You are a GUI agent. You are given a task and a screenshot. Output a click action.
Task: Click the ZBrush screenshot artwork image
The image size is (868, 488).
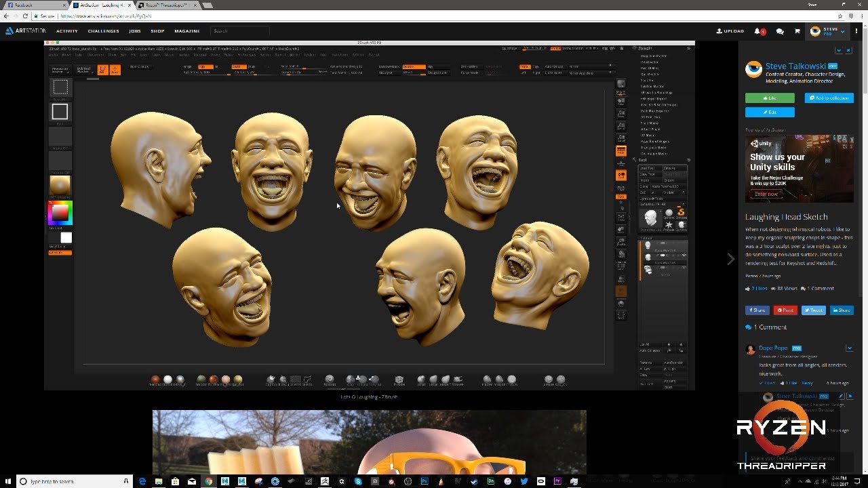(370, 216)
